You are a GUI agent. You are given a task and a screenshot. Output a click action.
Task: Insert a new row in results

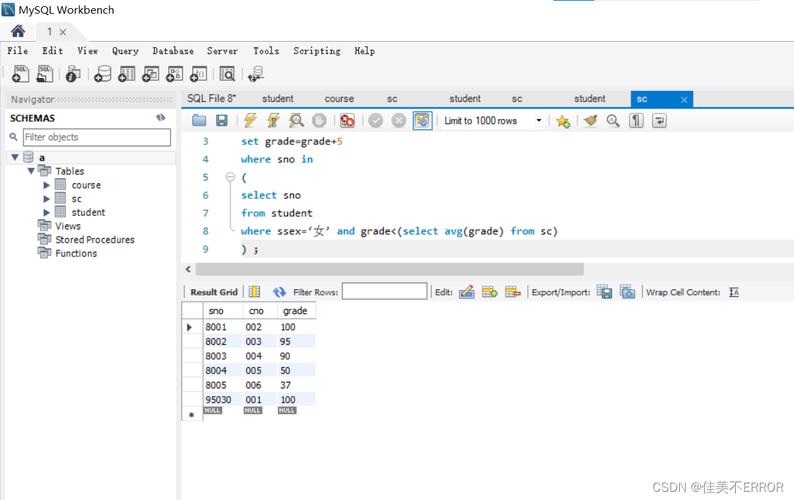[489, 292]
